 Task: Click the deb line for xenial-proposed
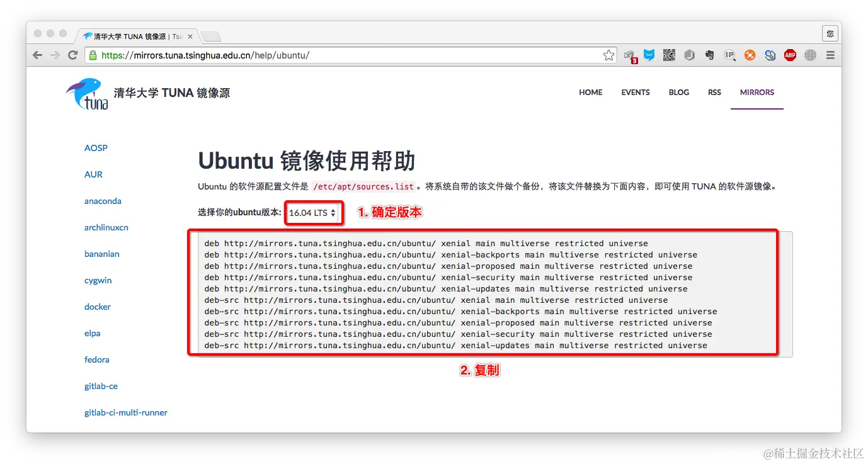[x=448, y=266]
